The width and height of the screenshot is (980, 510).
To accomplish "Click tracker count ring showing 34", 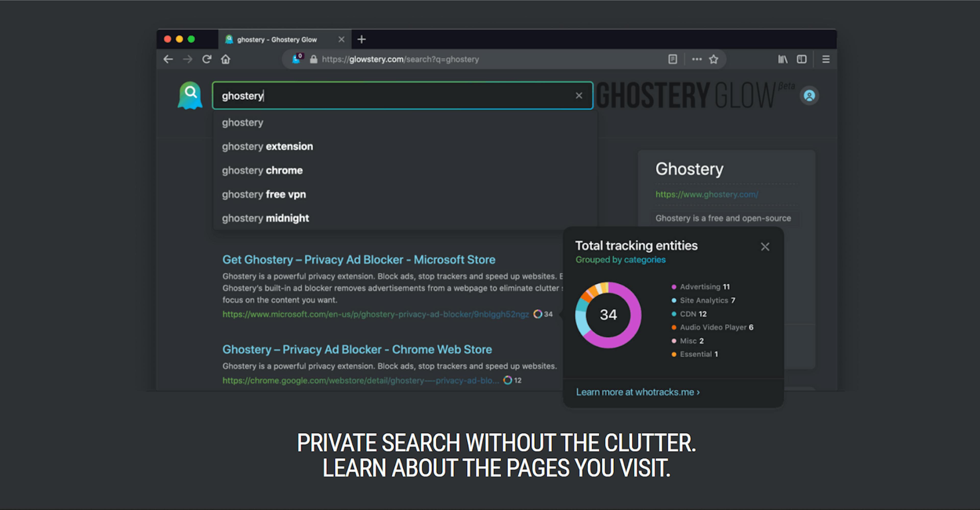I will (x=543, y=314).
